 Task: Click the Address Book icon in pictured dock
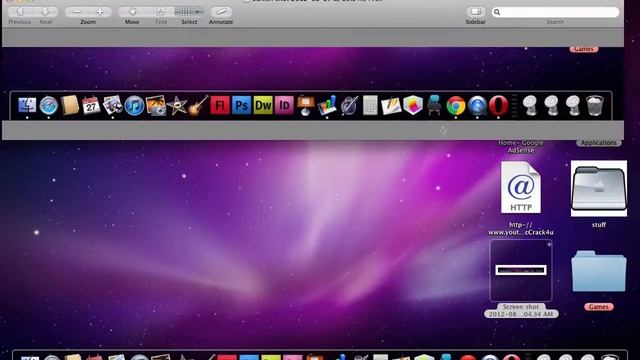(x=70, y=105)
